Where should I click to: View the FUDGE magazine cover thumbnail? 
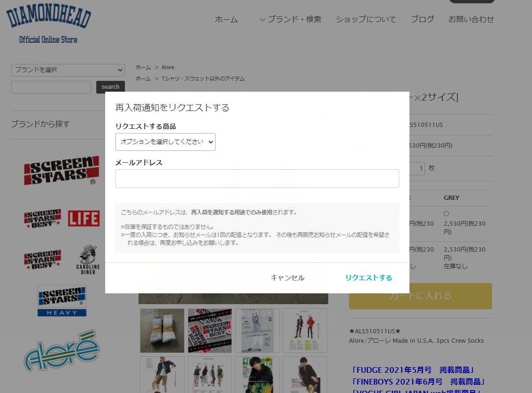click(x=257, y=330)
